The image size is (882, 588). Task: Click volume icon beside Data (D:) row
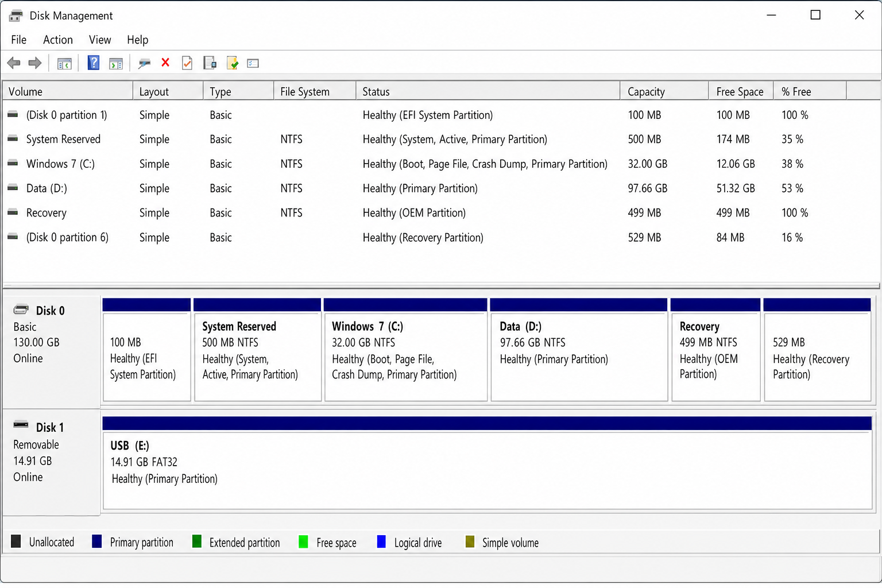pos(13,188)
